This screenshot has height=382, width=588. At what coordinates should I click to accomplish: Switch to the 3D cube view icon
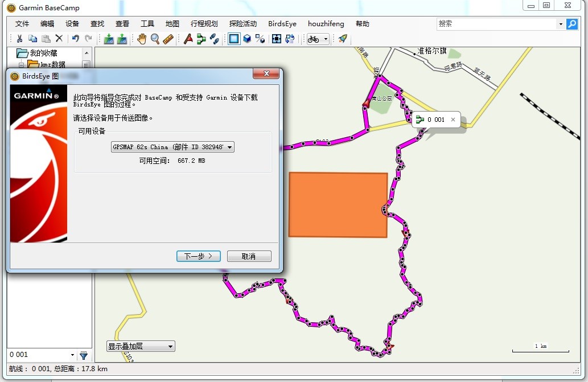point(247,39)
